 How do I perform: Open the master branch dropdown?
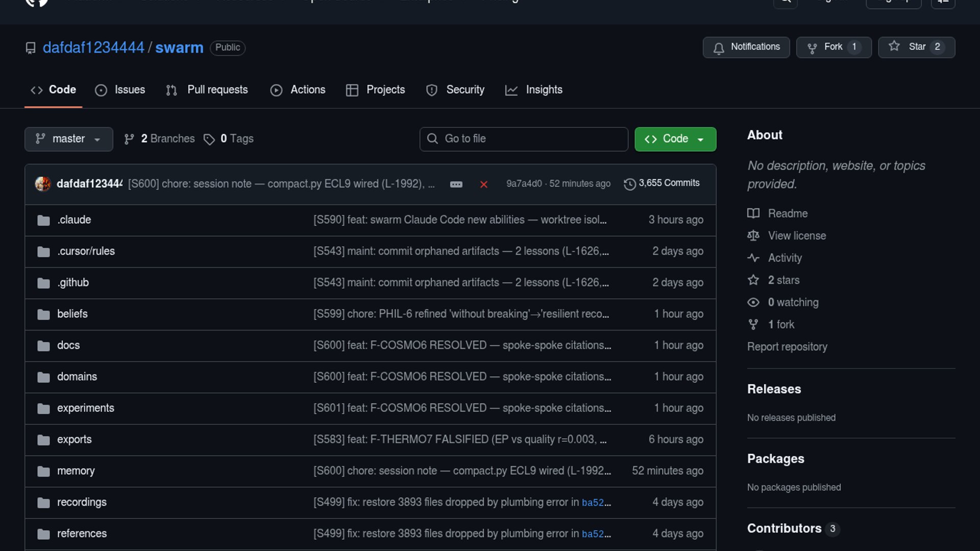pyautogui.click(x=68, y=139)
